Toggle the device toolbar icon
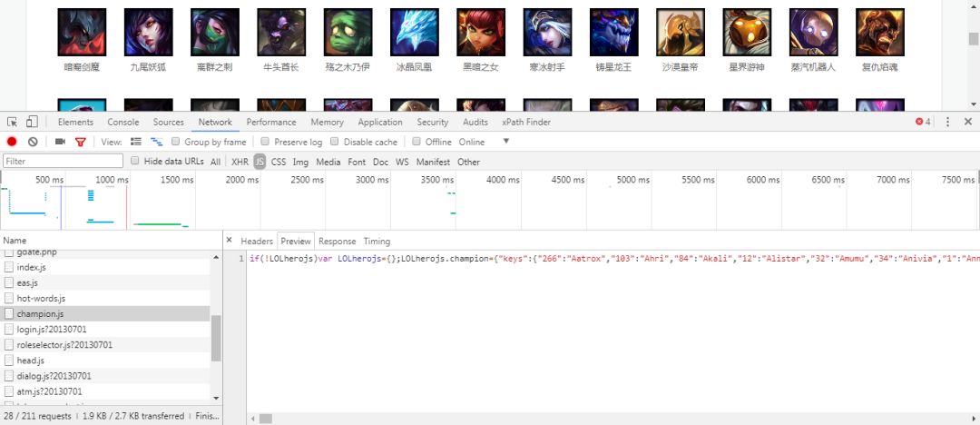This screenshot has width=980, height=425. point(32,122)
